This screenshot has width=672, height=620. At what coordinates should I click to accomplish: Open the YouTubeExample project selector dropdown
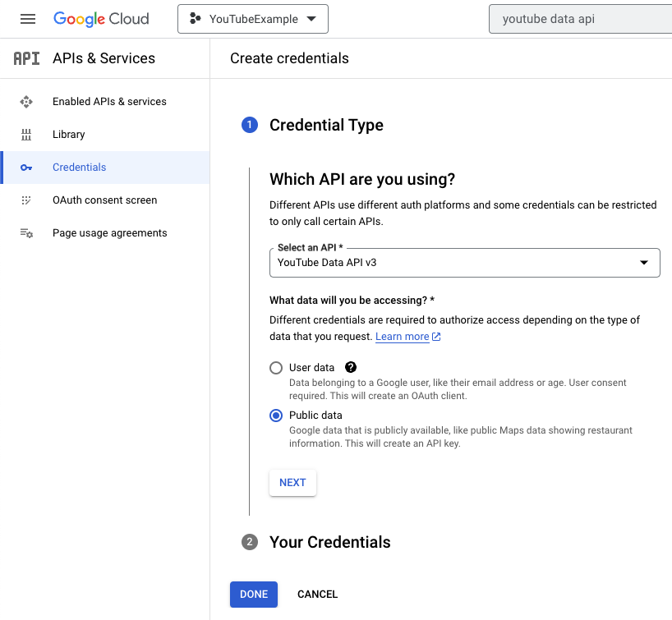pyautogui.click(x=253, y=19)
